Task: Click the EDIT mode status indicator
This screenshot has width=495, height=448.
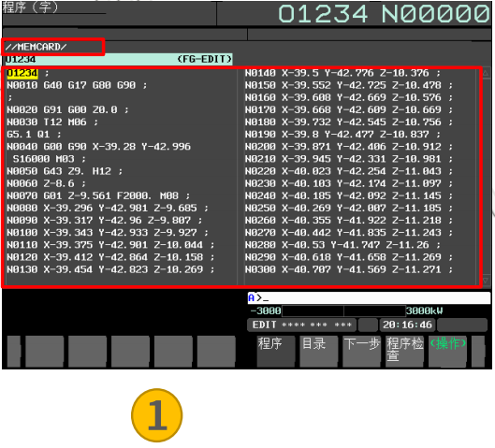Action: pos(302,325)
